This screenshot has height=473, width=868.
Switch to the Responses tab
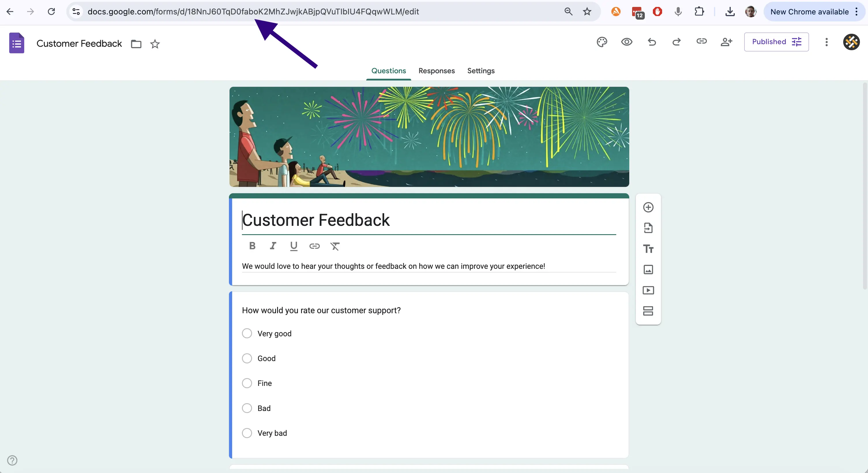436,71
